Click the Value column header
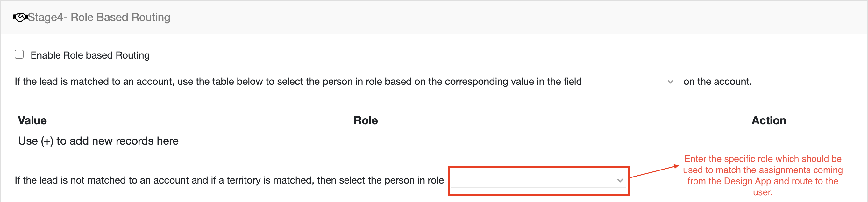This screenshot has width=868, height=202. coord(32,120)
